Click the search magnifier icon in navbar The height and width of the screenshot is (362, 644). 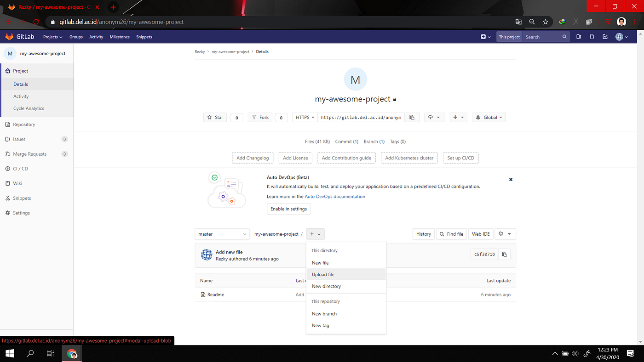tap(564, 37)
